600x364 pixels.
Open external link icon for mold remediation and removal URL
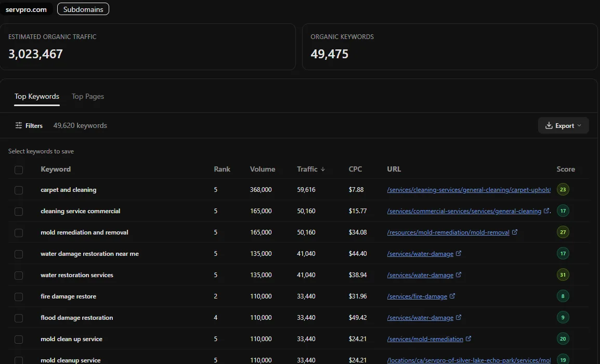[515, 232]
